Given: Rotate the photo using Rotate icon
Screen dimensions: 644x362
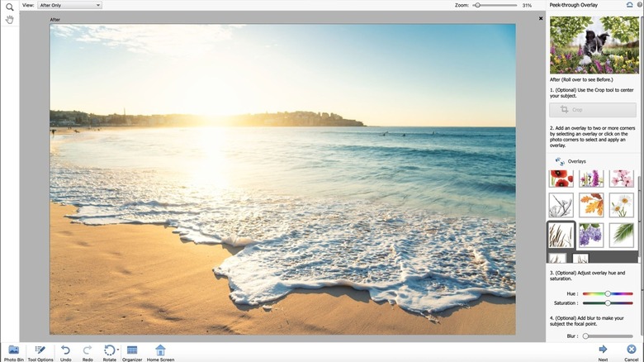Looking at the screenshot, I should click(x=108, y=350).
